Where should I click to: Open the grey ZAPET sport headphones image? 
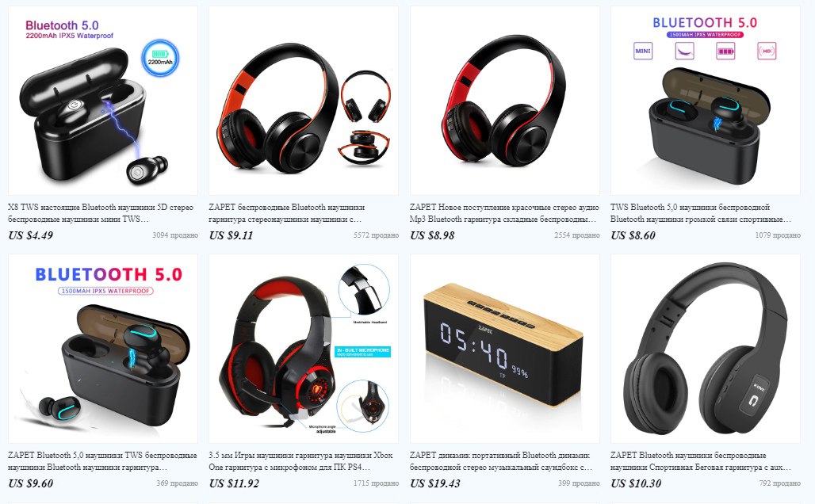click(706, 349)
